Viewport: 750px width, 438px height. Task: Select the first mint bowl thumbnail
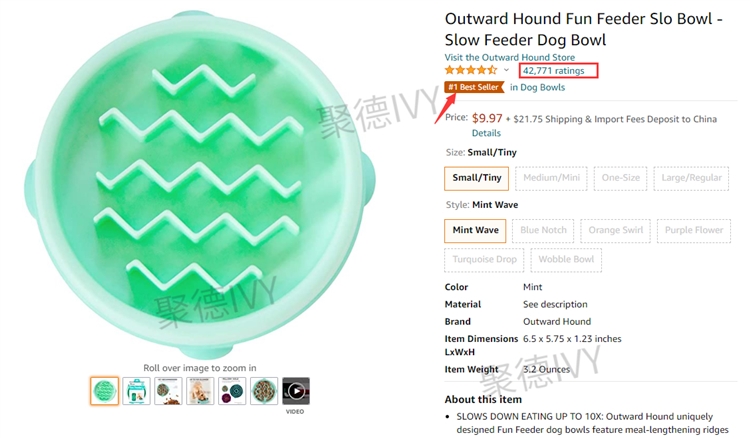tap(104, 391)
